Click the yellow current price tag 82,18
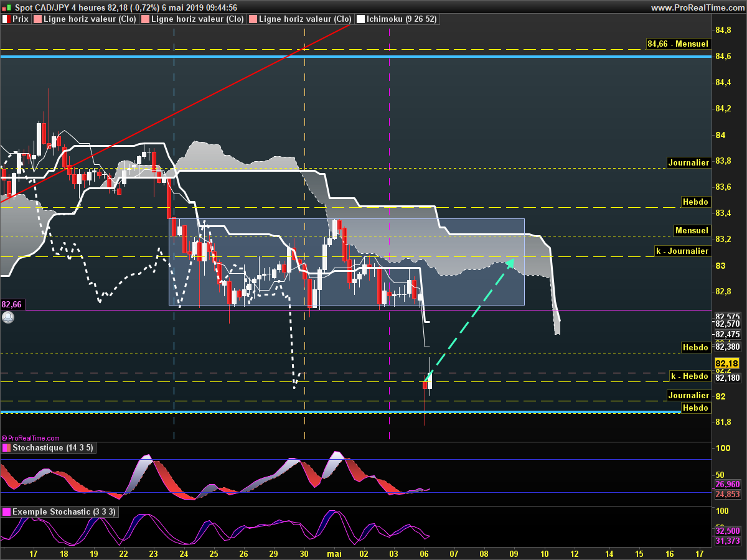 click(726, 363)
